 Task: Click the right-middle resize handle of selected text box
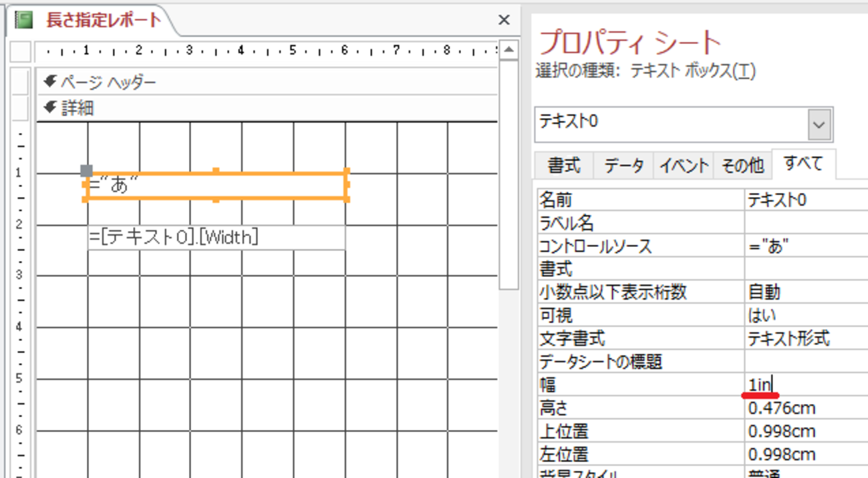[x=346, y=186]
